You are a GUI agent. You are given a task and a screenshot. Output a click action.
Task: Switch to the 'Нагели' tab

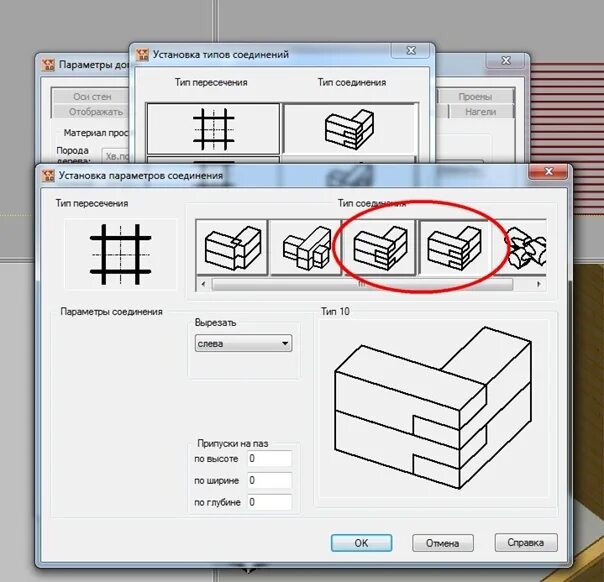coord(480,112)
